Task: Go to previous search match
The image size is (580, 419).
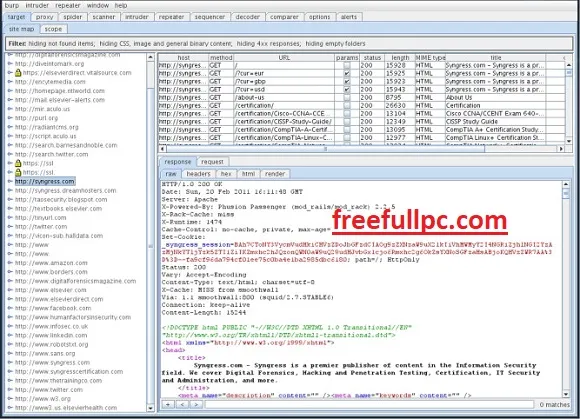Action: point(182,405)
